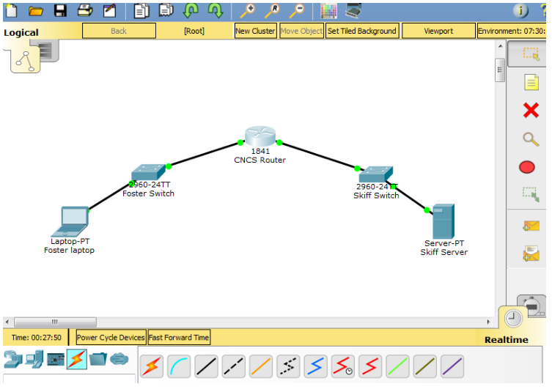
Task: Open a file using the folder icon
Action: click(x=36, y=11)
